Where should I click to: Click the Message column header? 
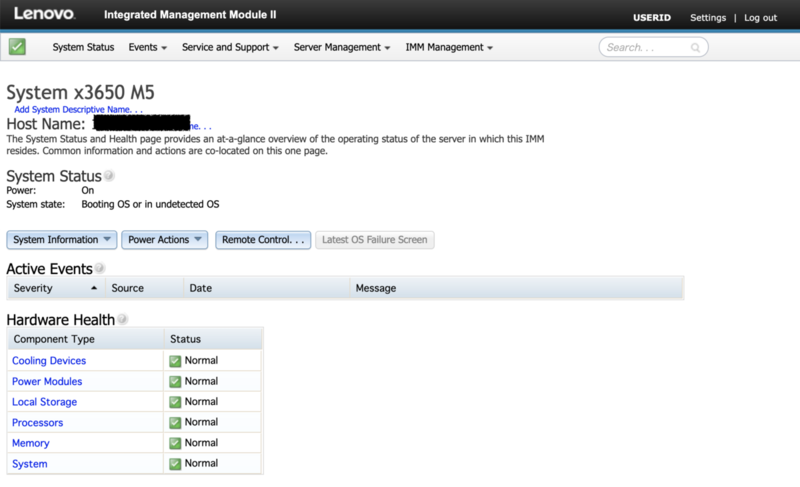[x=516, y=288]
